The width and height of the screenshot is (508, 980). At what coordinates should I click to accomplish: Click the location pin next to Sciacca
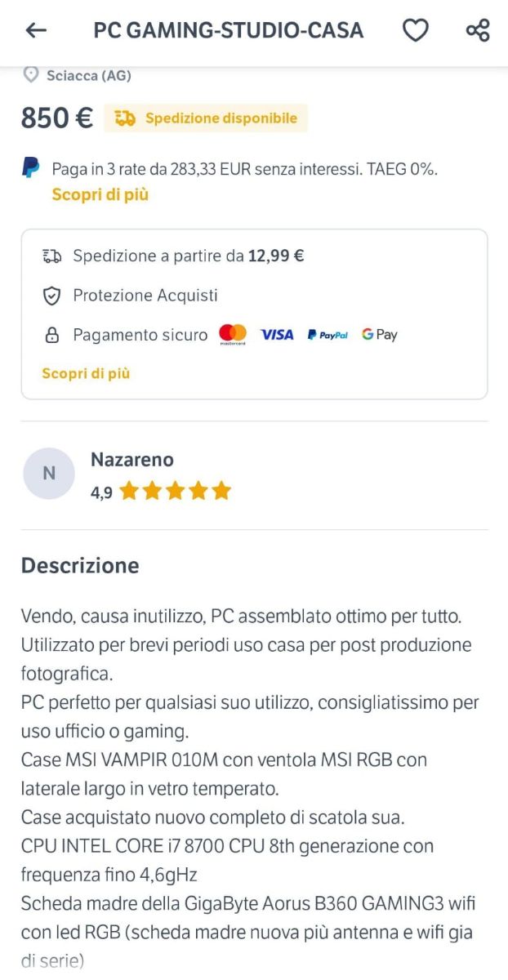[30, 75]
